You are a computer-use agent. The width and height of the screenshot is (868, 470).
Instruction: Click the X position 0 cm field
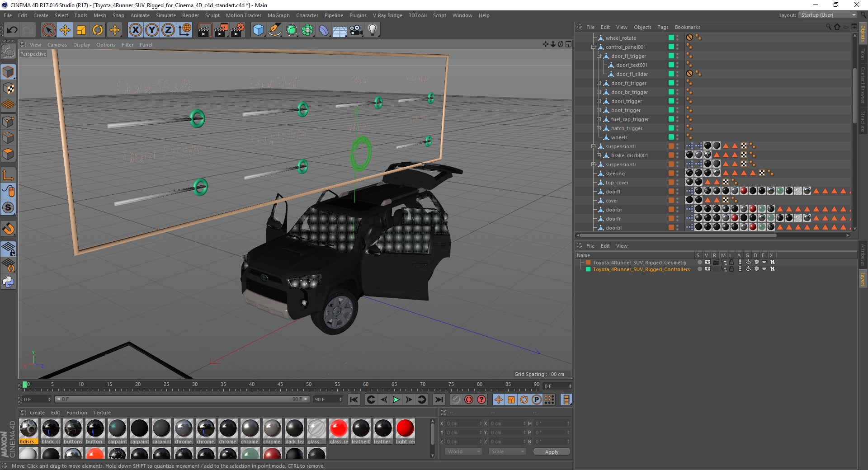click(464, 423)
